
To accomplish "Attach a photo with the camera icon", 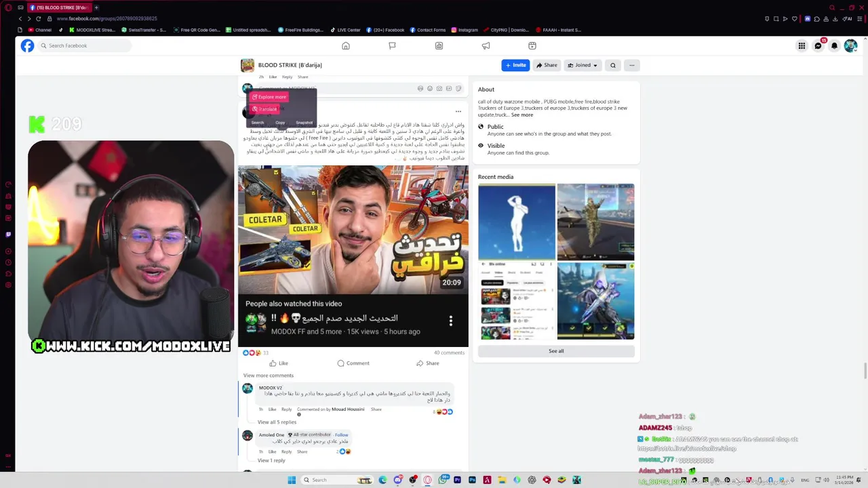I will (x=439, y=88).
